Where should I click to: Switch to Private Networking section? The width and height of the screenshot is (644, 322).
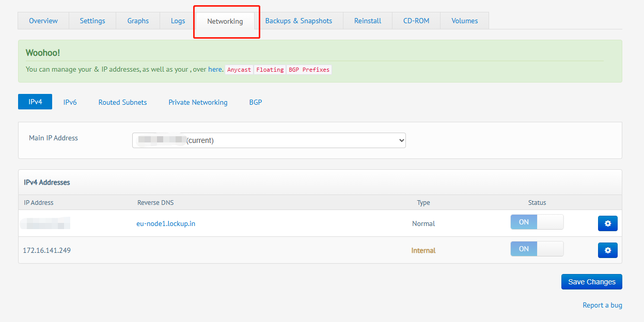198,102
